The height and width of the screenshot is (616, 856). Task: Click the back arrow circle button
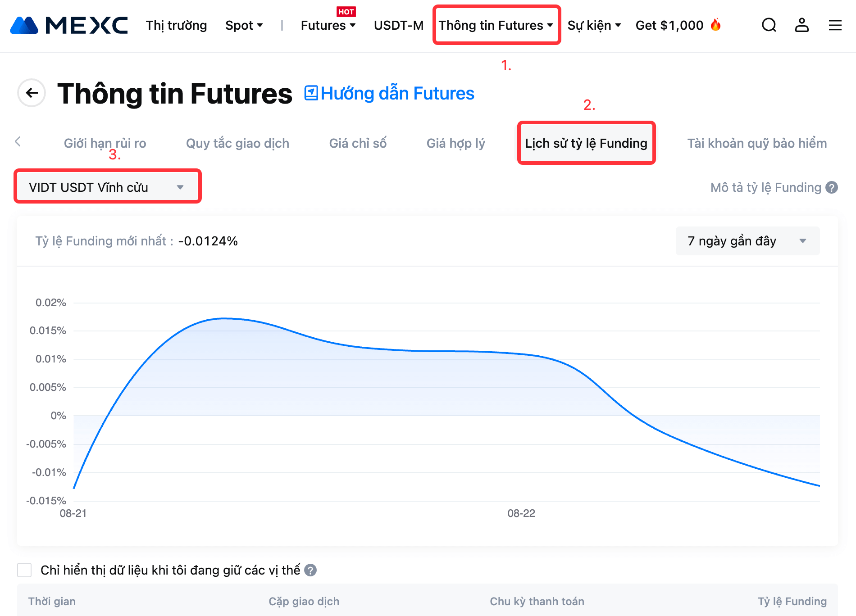click(32, 93)
